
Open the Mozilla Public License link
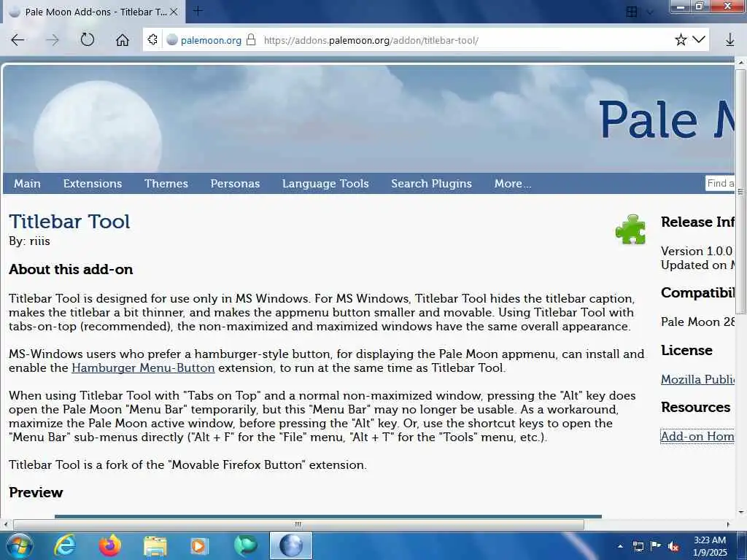point(697,379)
